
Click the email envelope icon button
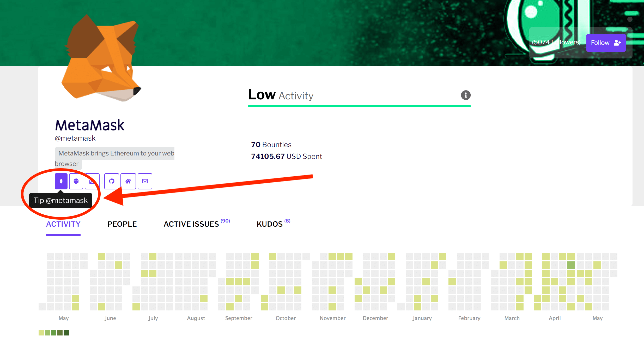(x=145, y=181)
